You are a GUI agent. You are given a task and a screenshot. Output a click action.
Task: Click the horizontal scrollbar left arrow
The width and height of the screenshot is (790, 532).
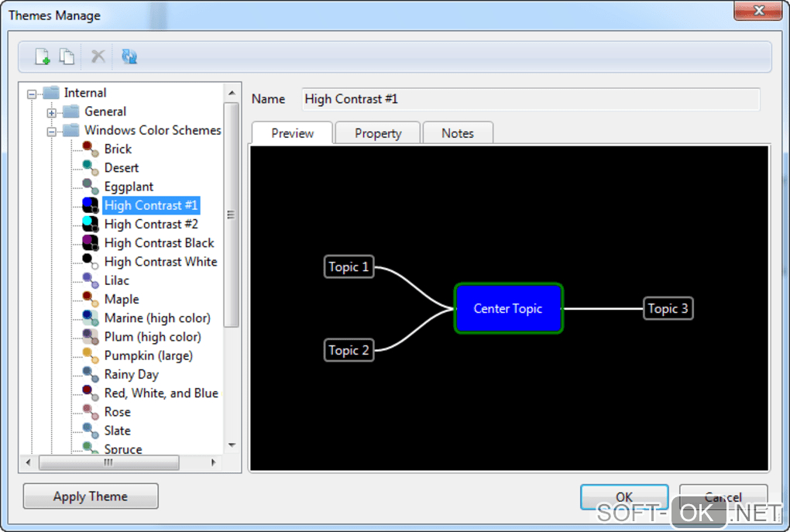click(x=28, y=462)
